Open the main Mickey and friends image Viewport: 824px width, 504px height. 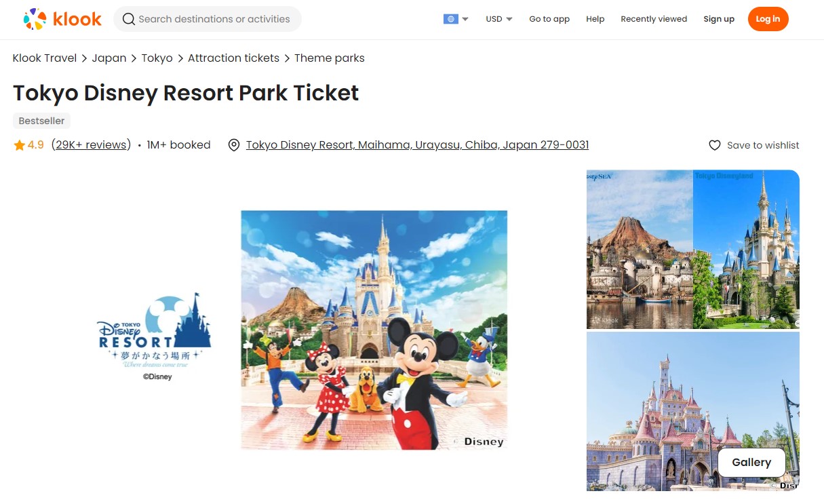click(374, 330)
